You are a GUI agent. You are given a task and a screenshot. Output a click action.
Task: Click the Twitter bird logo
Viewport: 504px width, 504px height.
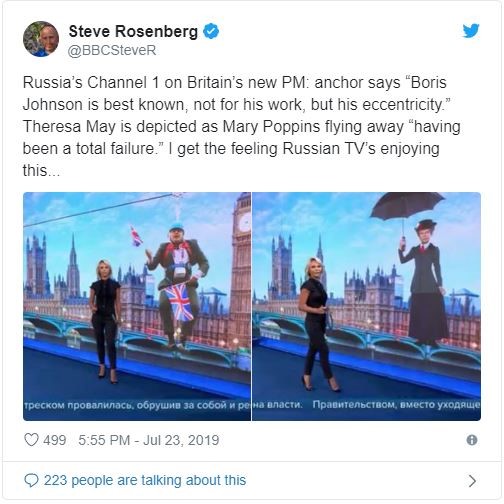(471, 31)
